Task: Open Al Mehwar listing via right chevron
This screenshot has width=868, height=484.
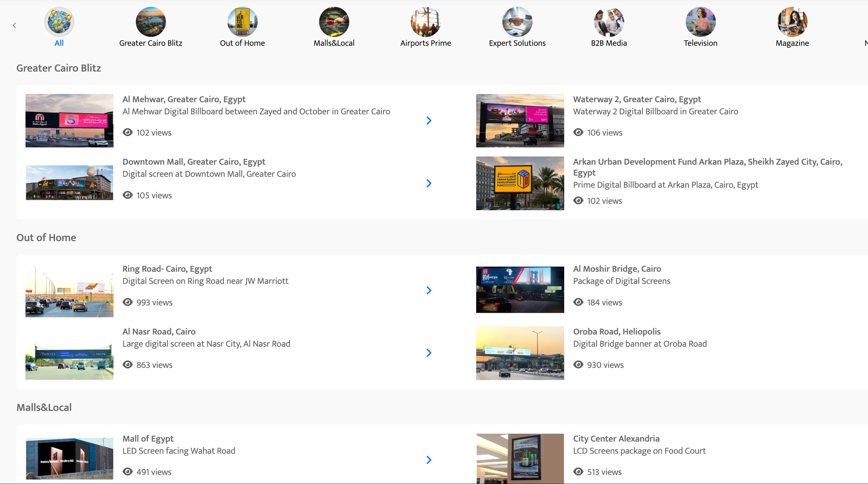Action: tap(429, 121)
